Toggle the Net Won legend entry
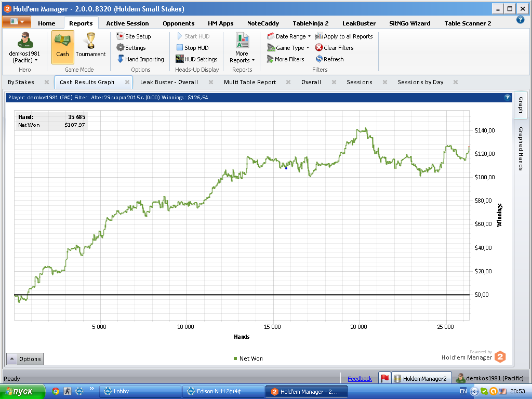 (248, 358)
